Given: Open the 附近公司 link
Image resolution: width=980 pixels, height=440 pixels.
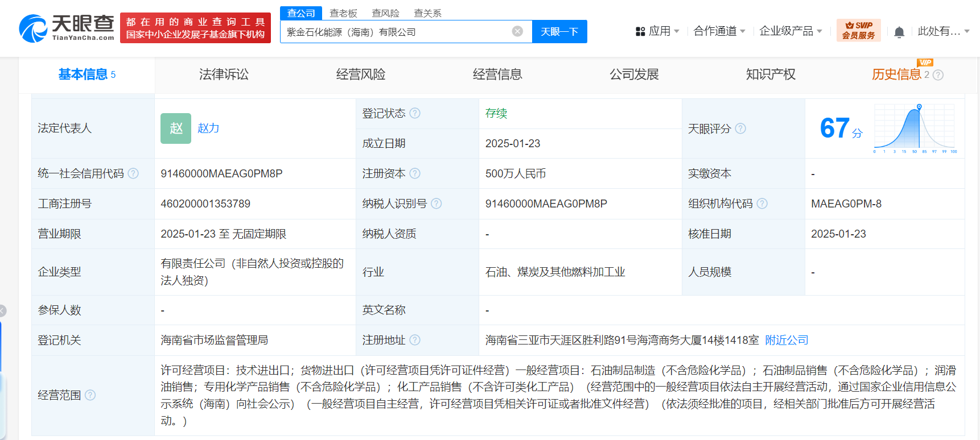Looking at the screenshot, I should [x=787, y=340].
